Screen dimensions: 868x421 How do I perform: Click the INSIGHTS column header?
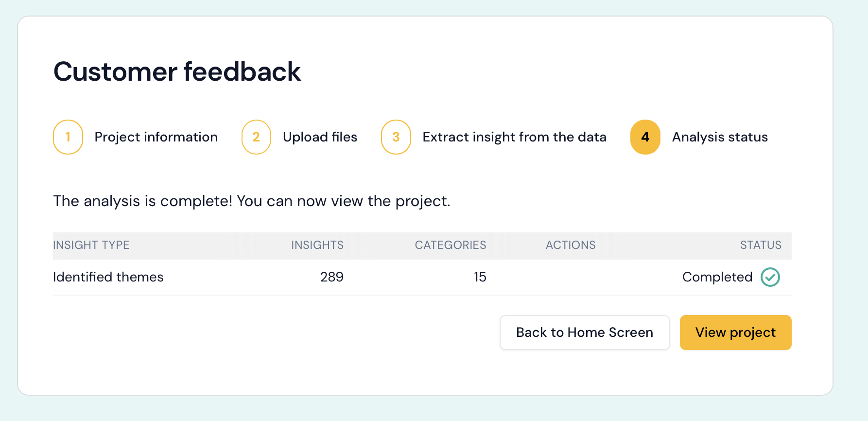point(317,245)
